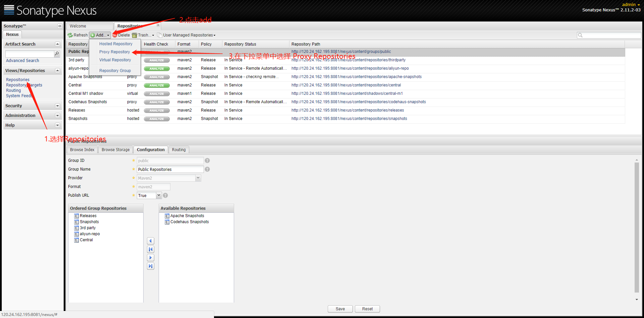This screenshot has width=644, height=318.
Task: Click the move-left arrow between repository lists
Action: click(151, 241)
